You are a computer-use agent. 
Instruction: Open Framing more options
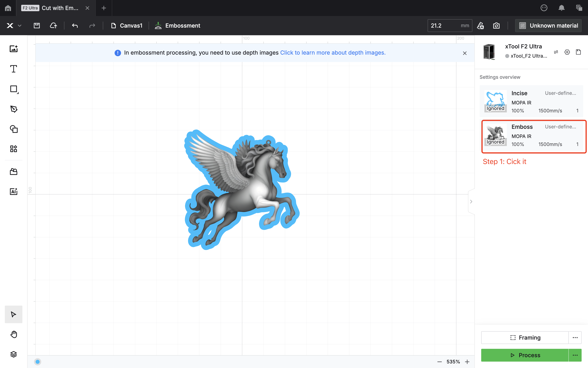[575, 338]
